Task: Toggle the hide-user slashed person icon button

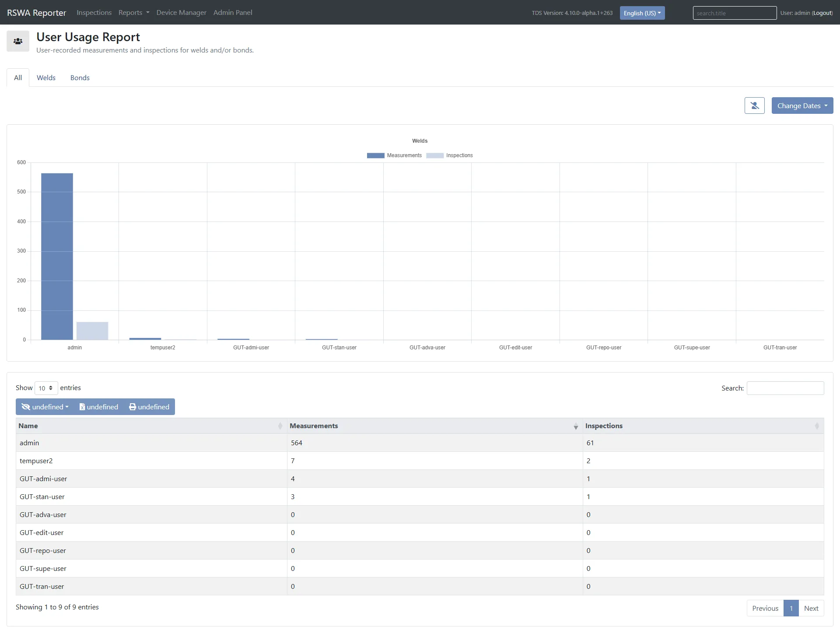Action: pos(754,106)
